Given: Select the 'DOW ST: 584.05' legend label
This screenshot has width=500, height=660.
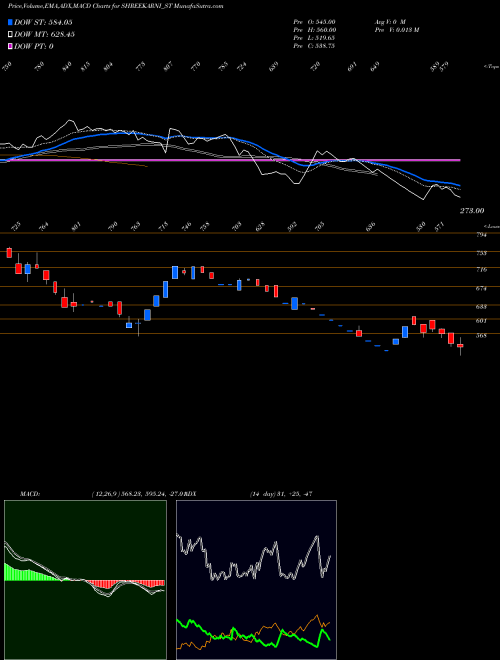Looking at the screenshot, I should coord(44,22).
